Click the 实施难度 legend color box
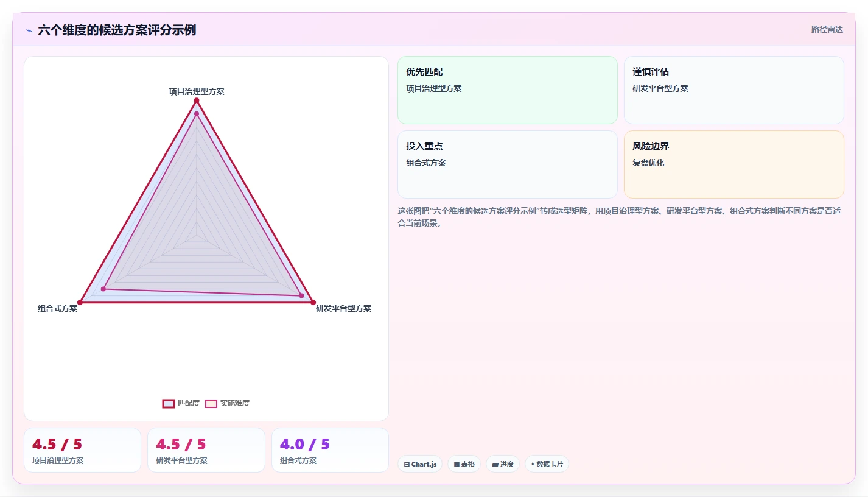This screenshot has height=497, width=868. coord(211,403)
